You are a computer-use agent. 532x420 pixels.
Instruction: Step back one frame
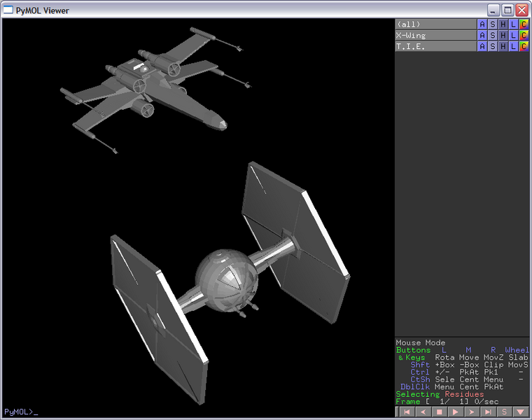pos(423,412)
